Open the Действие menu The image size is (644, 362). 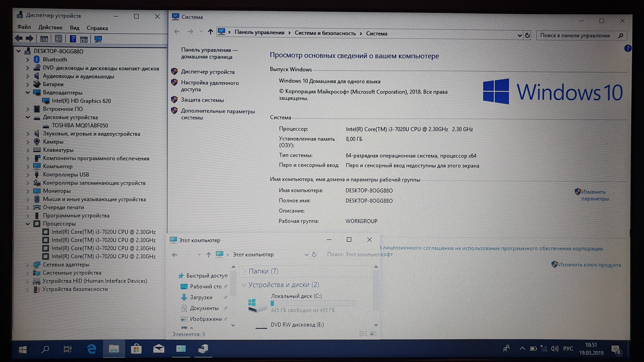coord(50,28)
